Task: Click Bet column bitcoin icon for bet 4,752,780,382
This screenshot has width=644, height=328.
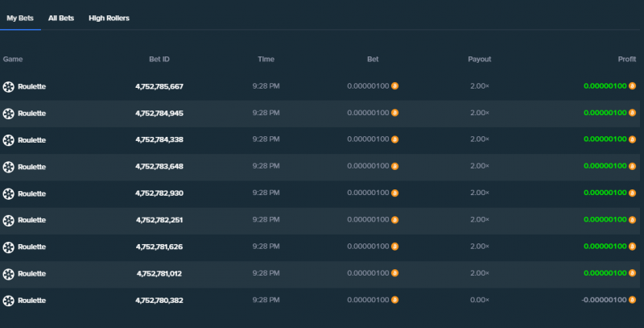Action: [394, 300]
